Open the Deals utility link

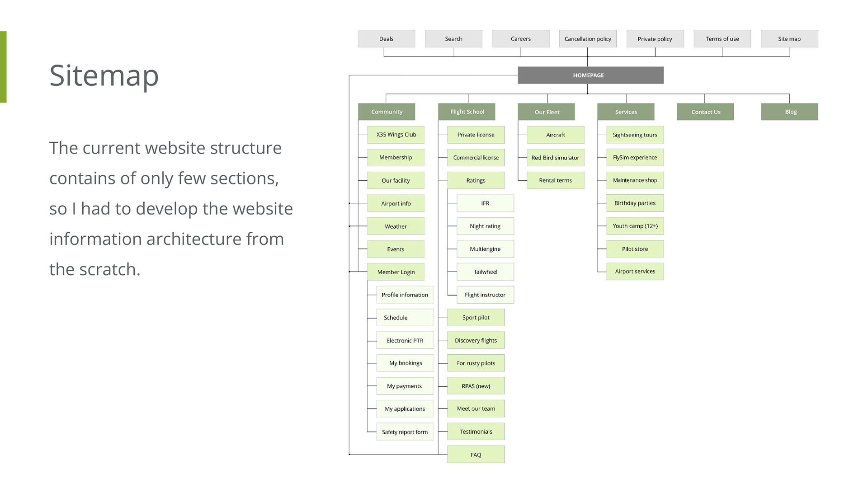pos(386,39)
